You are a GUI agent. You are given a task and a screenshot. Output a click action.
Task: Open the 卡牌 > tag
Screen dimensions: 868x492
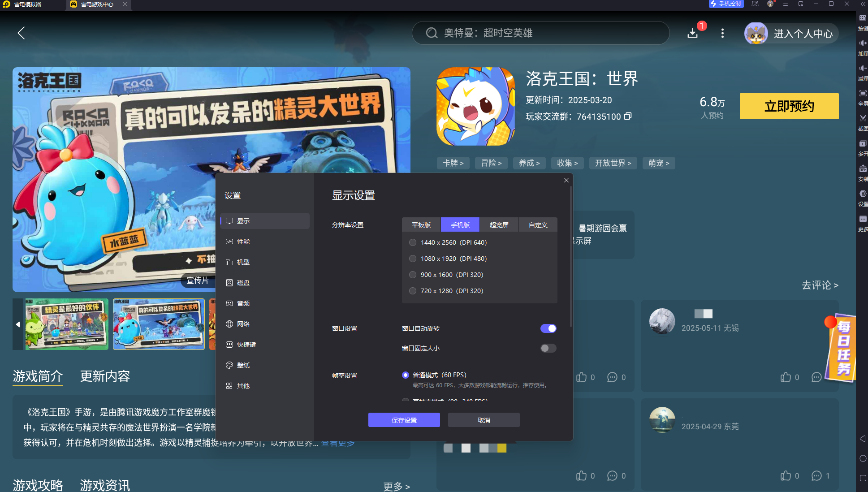coord(453,163)
